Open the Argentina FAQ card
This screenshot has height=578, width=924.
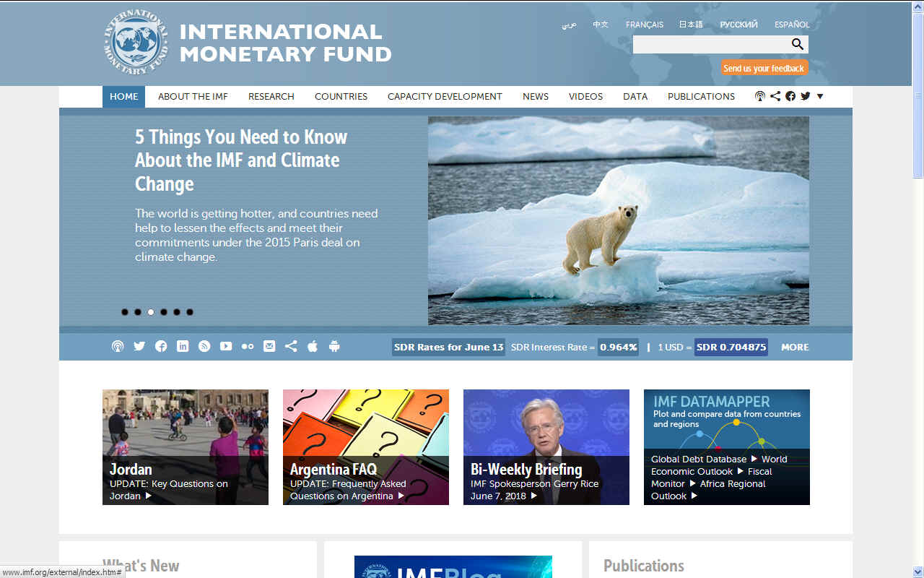click(366, 447)
